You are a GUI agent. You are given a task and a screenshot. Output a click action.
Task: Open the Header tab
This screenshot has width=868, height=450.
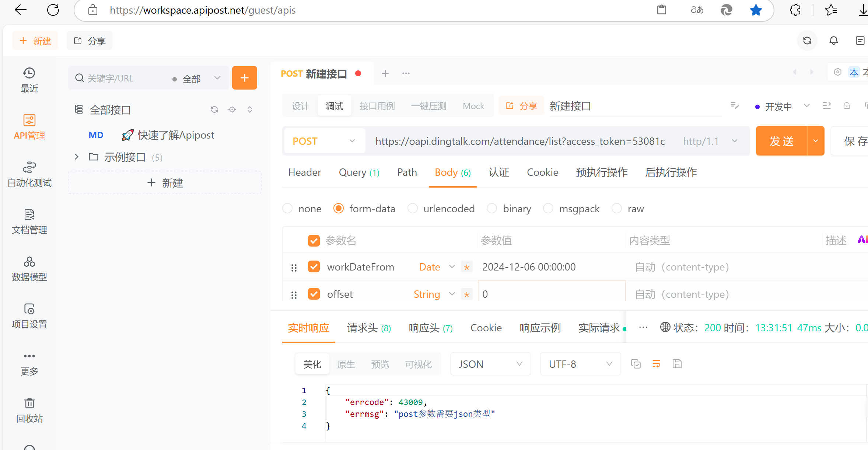(304, 172)
